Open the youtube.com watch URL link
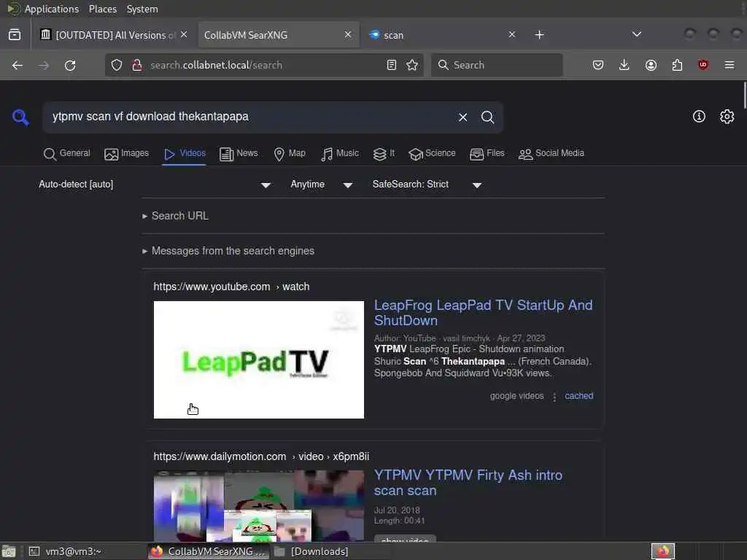Screen dimensions: 747x560 [231, 287]
